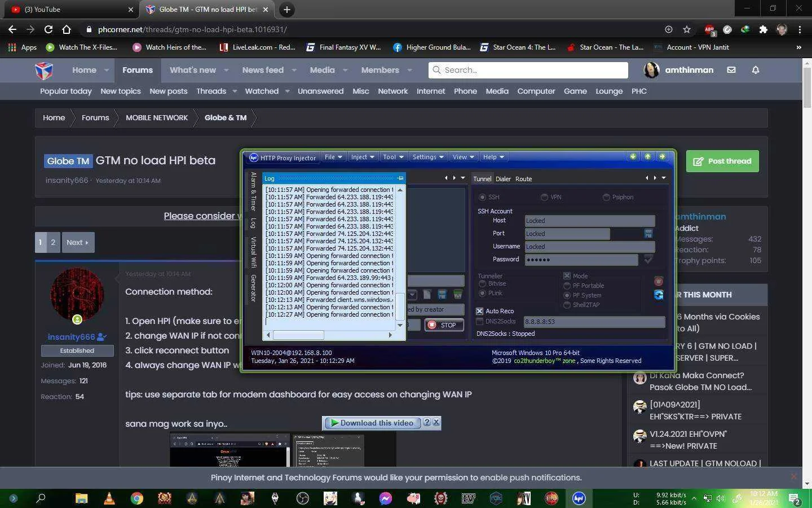Go to thread page 2
The width and height of the screenshot is (812, 508).
click(53, 242)
